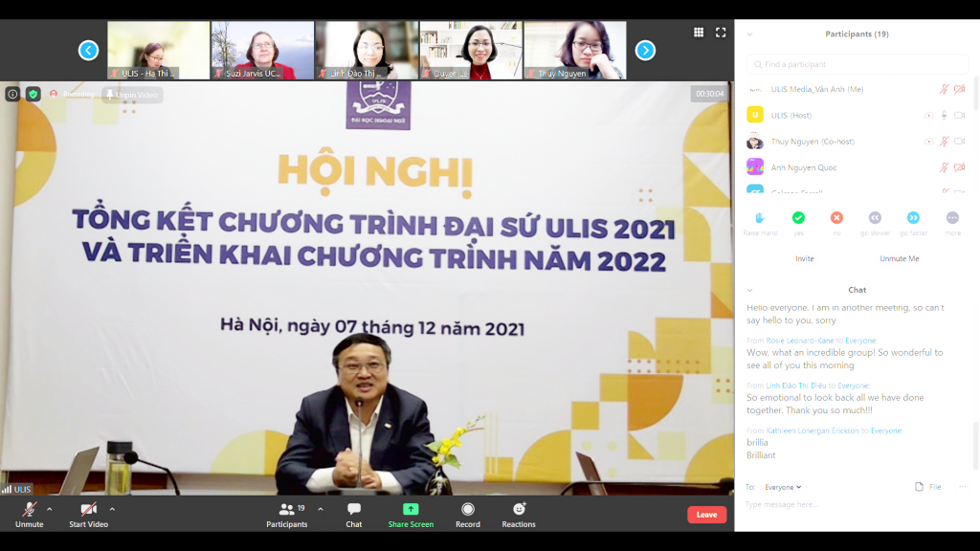This screenshot has width=980, height=551.
Task: Click the video-off icon for Anh Nguyen Quoc
Action: click(959, 167)
